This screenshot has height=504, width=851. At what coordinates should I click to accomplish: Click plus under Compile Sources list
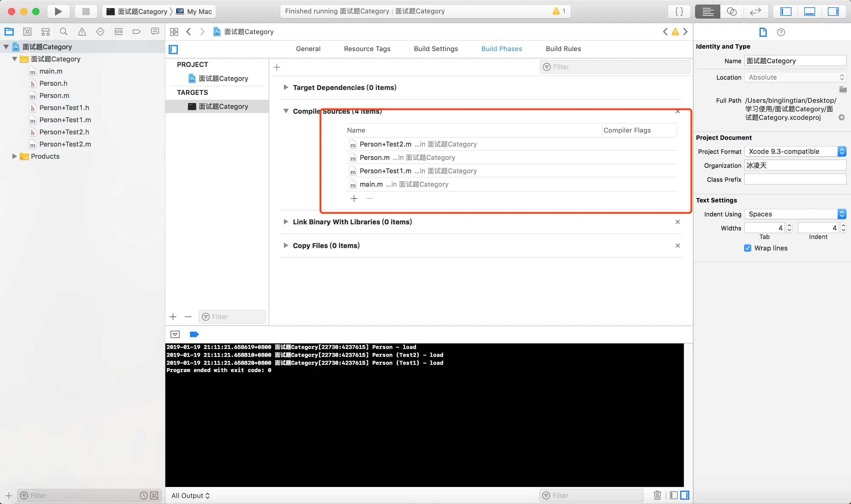354,198
